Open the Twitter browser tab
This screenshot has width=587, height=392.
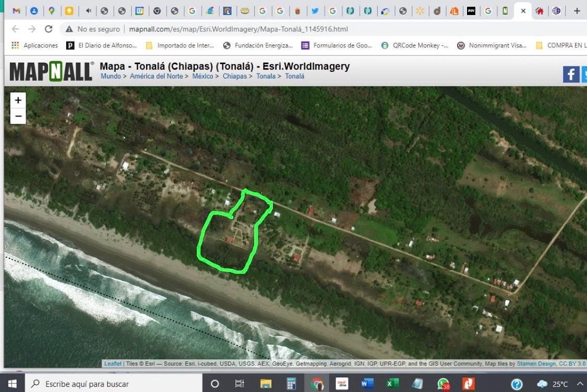click(315, 10)
